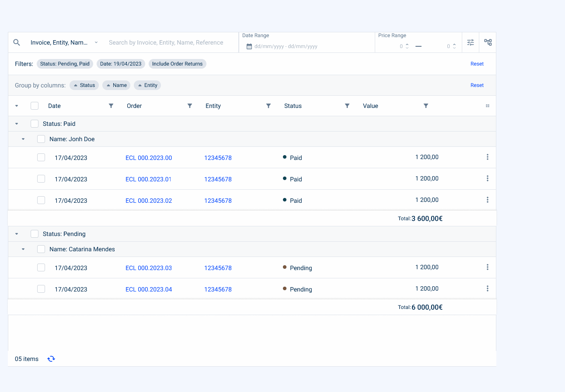565x392 pixels.
Task: Check the Name: Jonh Doe checkbox
Action: [41, 139]
